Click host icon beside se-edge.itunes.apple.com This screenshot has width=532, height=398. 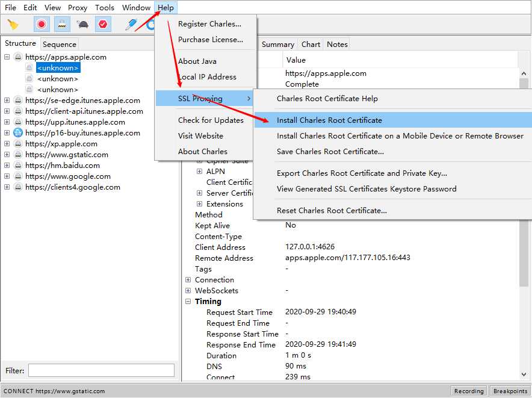(x=18, y=101)
